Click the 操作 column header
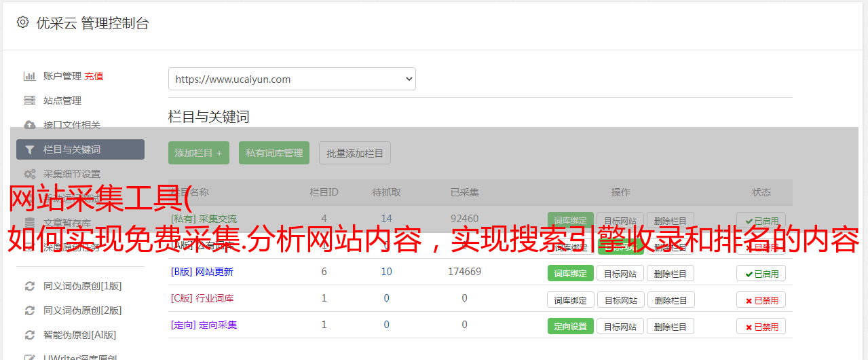 pyautogui.click(x=621, y=192)
